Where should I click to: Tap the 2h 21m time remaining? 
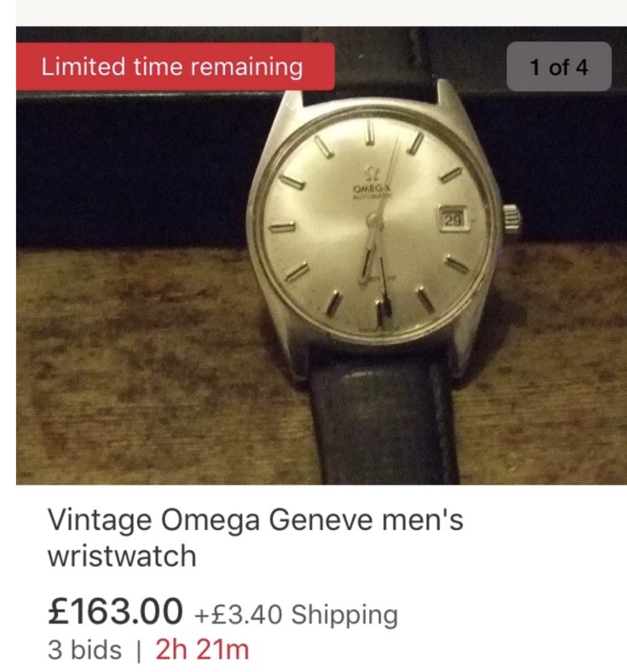202,650
